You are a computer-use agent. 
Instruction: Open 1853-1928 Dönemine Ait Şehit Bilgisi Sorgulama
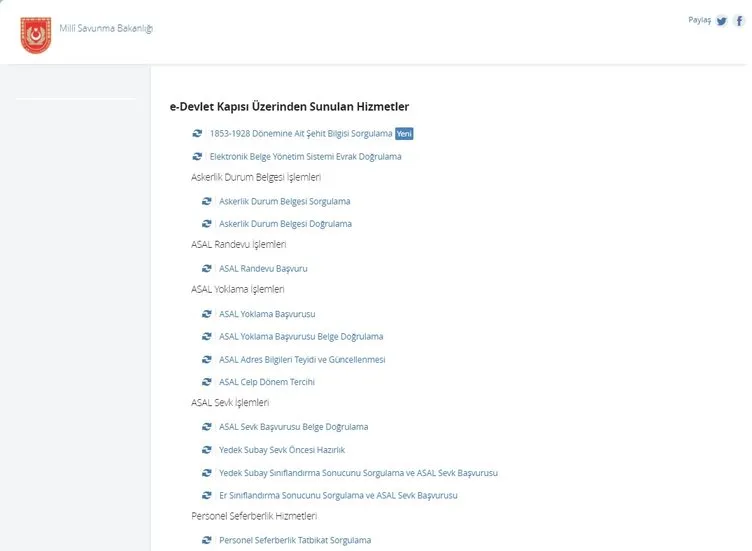point(300,133)
